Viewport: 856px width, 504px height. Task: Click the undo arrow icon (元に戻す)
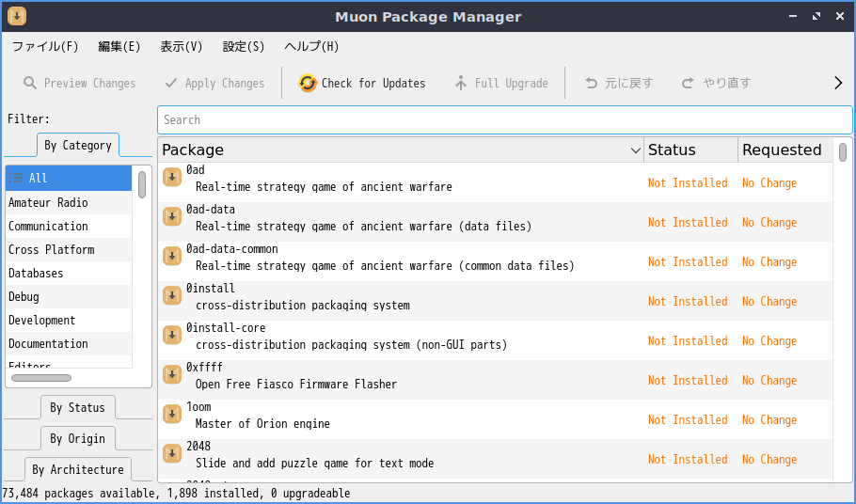tap(592, 83)
